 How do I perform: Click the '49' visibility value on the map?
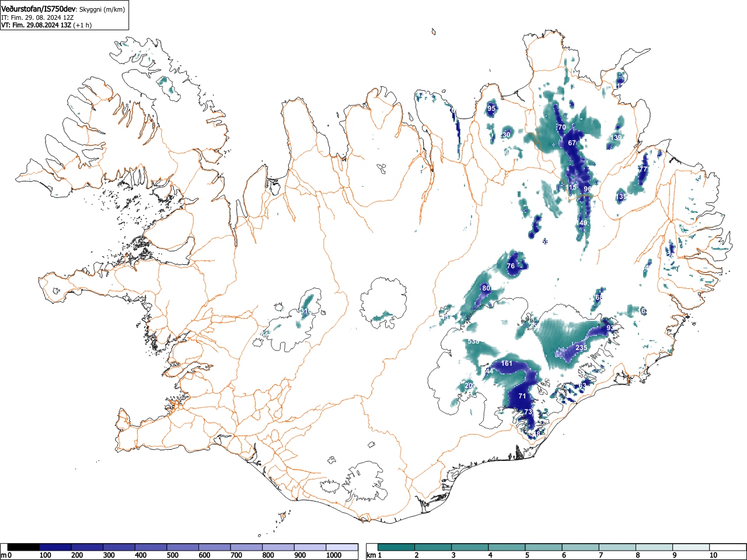[584, 223]
